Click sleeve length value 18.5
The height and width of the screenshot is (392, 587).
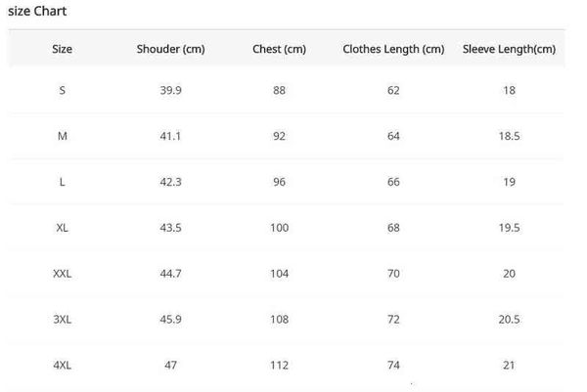(509, 136)
